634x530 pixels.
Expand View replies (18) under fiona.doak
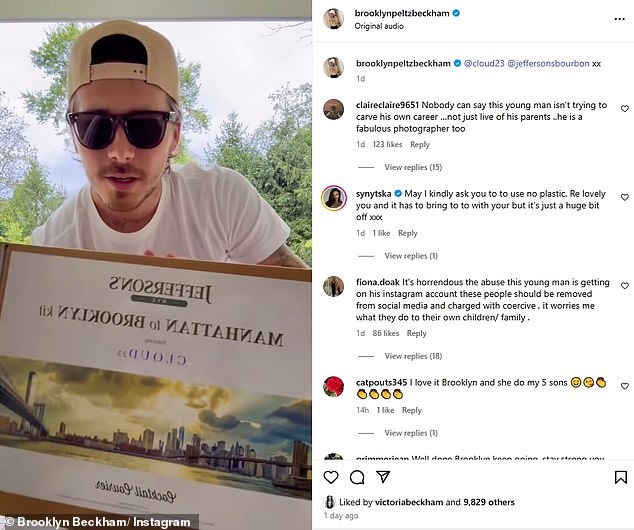point(413,356)
